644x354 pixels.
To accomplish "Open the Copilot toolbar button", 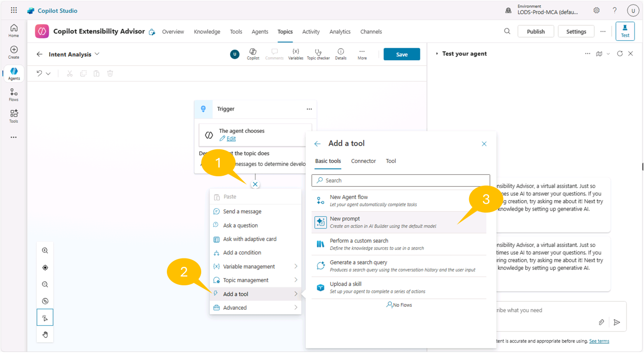I will (x=253, y=54).
